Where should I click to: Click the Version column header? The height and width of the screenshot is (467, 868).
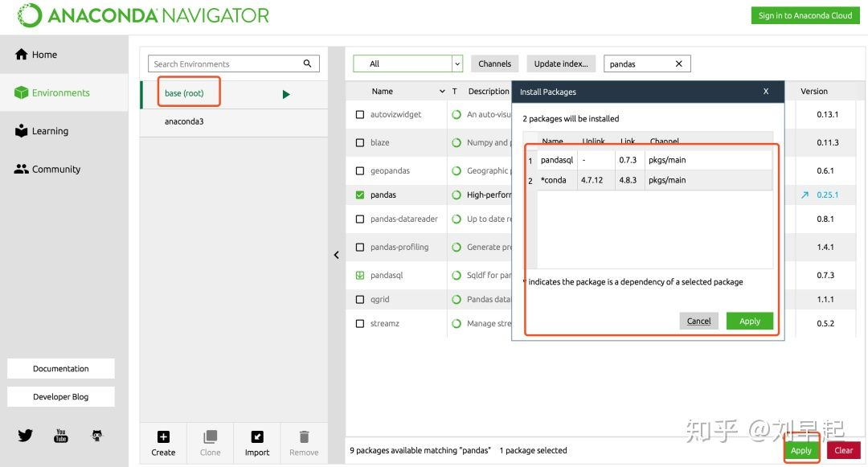[x=813, y=92]
